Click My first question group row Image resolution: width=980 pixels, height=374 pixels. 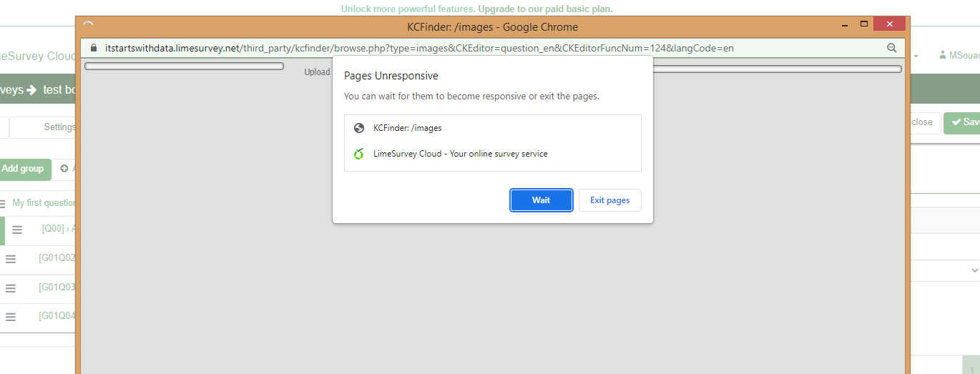(38, 203)
